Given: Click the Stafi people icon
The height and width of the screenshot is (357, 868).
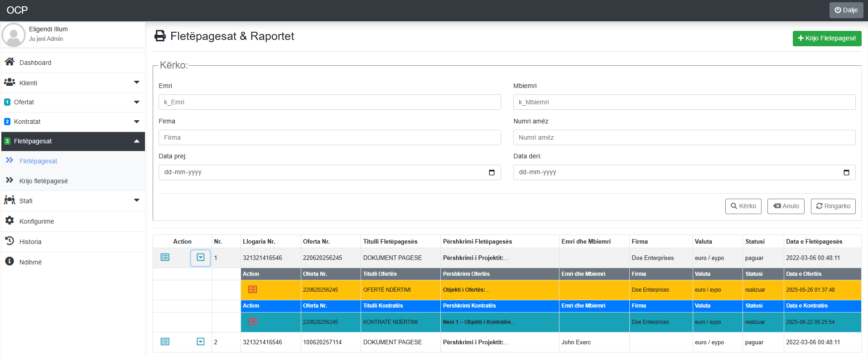Looking at the screenshot, I should pos(10,200).
